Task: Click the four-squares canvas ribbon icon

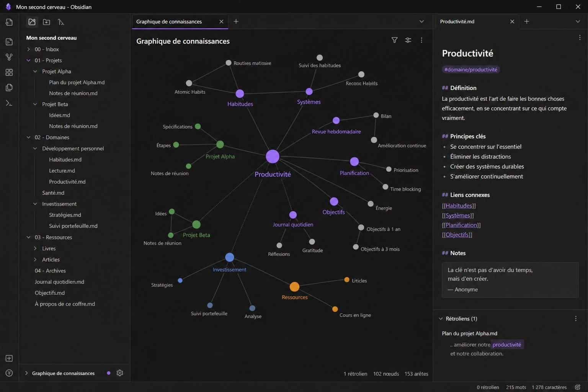Action: [x=9, y=72]
